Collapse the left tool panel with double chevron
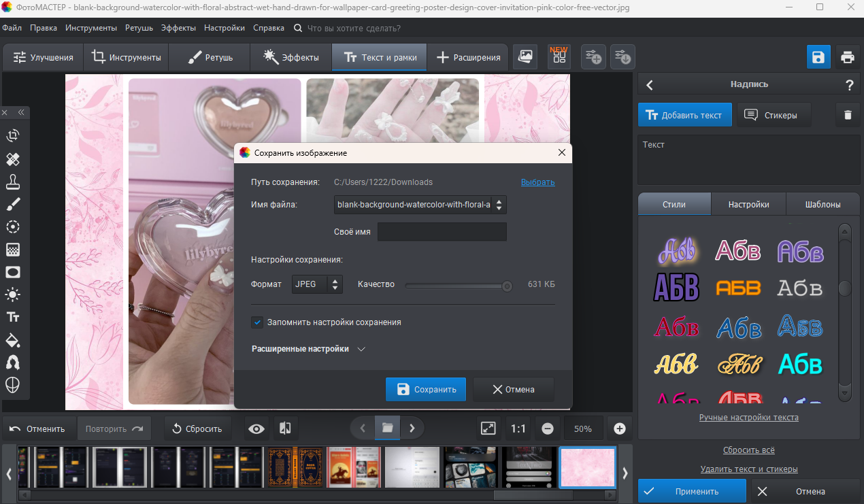864x504 pixels. (21, 112)
